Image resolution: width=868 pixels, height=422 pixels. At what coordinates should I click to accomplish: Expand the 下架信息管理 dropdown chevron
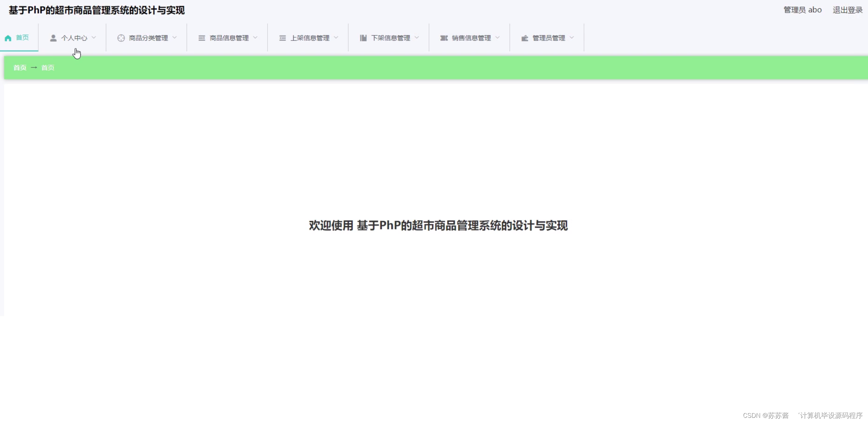[417, 38]
